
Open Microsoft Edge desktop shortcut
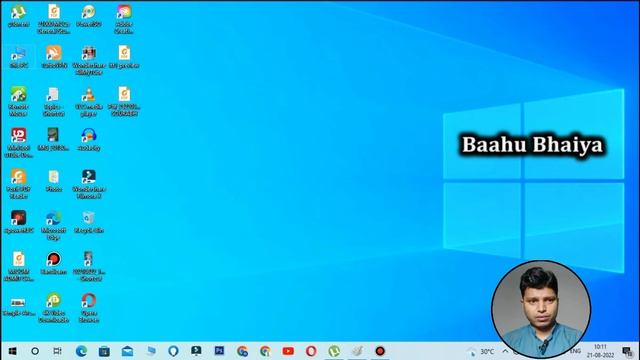click(x=53, y=225)
